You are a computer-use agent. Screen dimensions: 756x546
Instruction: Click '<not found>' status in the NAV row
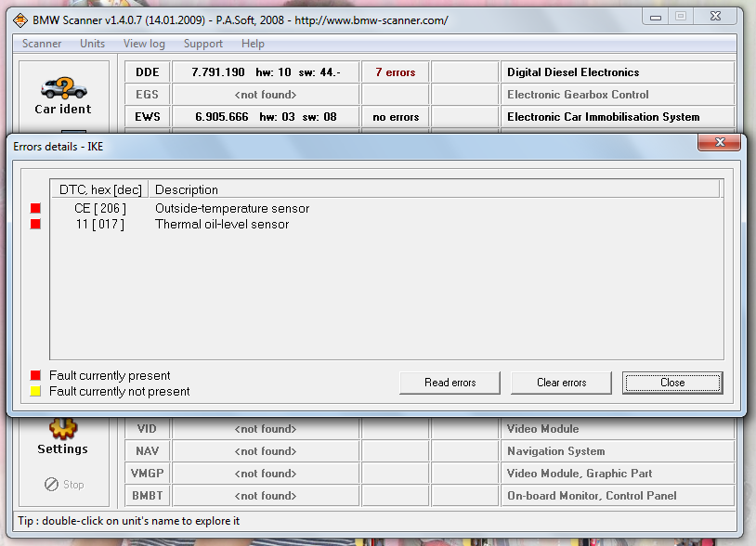tap(266, 451)
